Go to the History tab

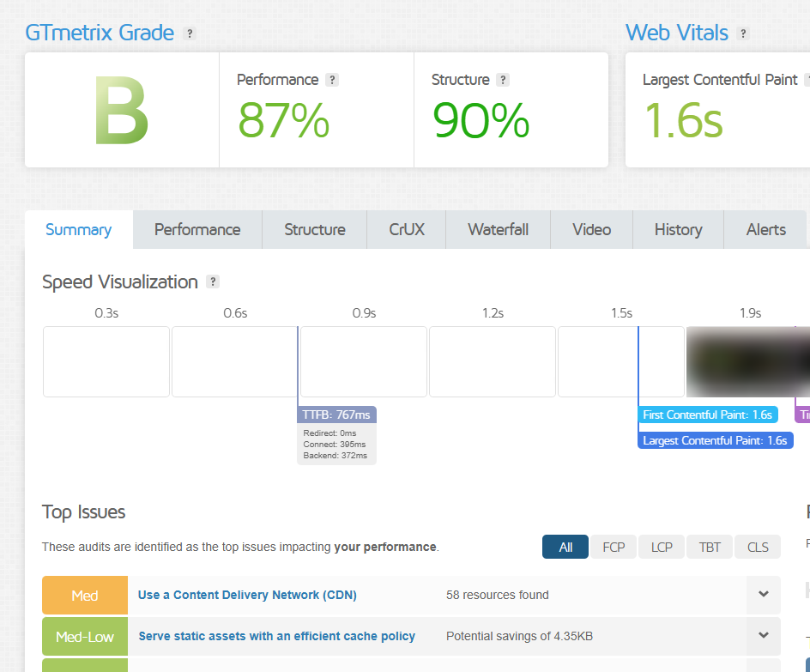pos(678,230)
